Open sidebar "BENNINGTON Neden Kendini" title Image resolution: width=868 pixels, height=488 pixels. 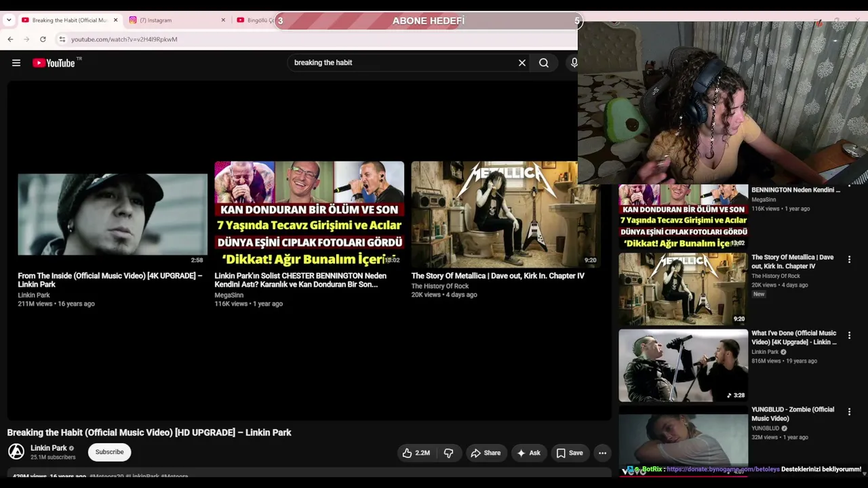coord(795,190)
